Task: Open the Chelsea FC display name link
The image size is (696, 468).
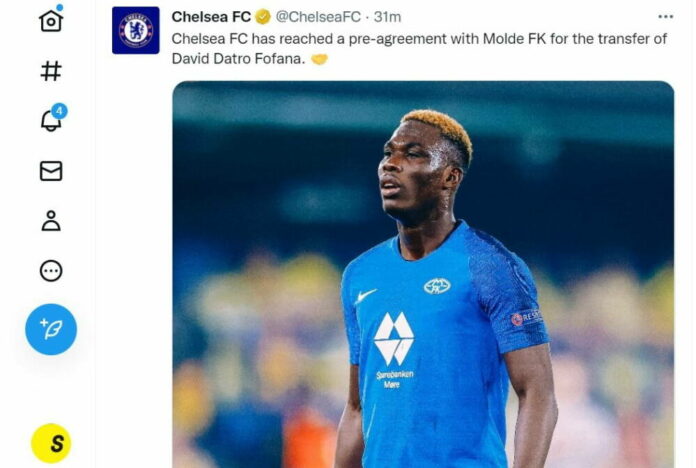Action: pos(211,17)
